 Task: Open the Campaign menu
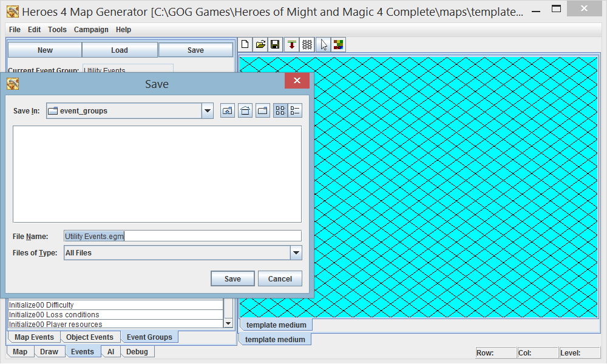pyautogui.click(x=91, y=30)
